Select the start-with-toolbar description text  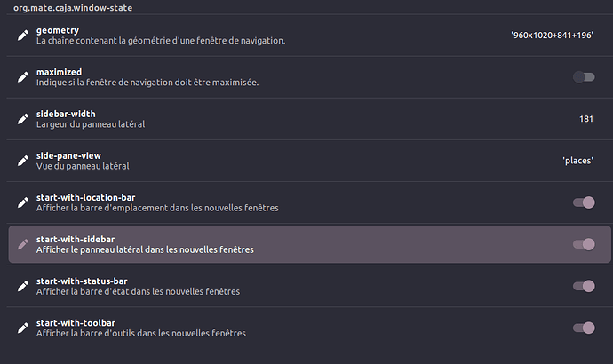click(x=141, y=333)
